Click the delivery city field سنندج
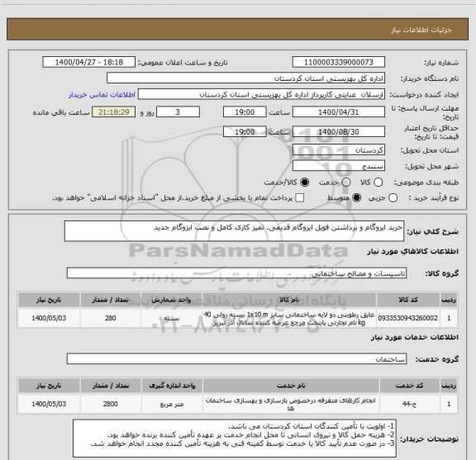 tap(339, 166)
